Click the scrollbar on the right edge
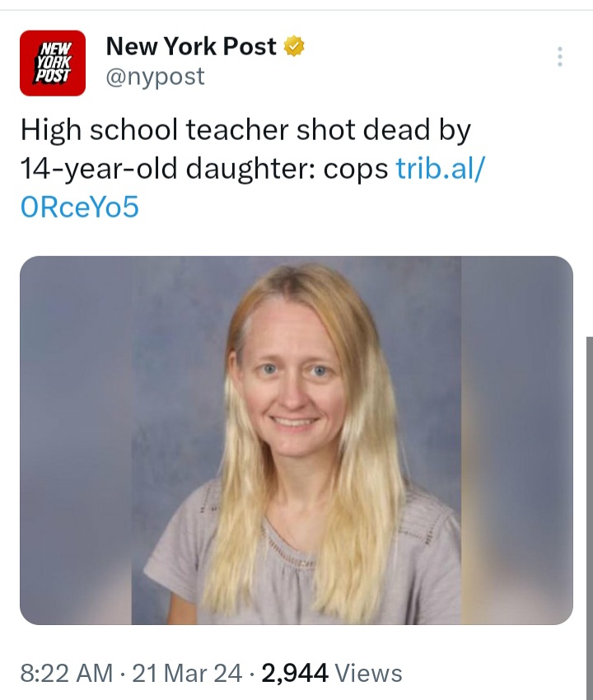This screenshot has height=700, width=593. tap(590, 518)
